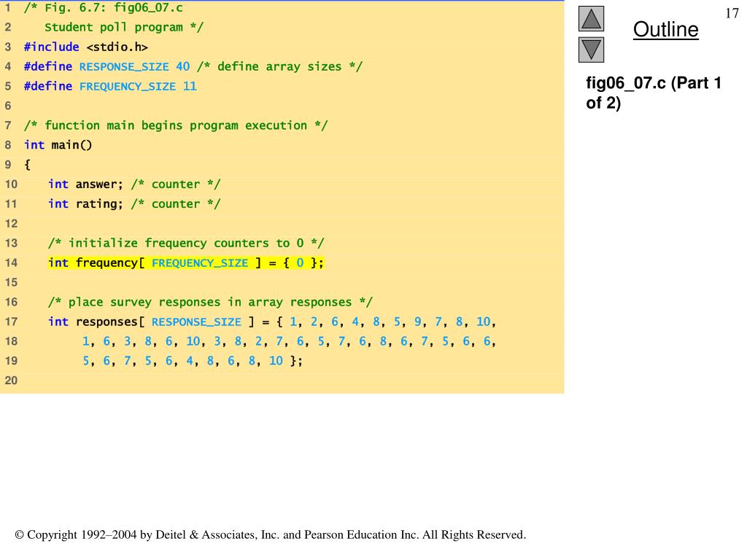The height and width of the screenshot is (560, 747).
Task: Click line number 20
Action: (x=11, y=381)
